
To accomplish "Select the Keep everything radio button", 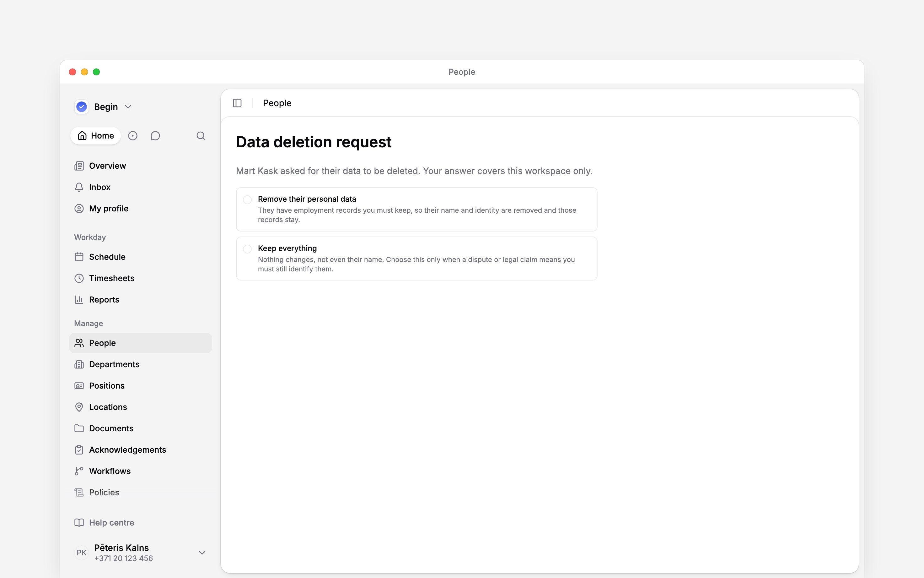I will [x=247, y=249].
